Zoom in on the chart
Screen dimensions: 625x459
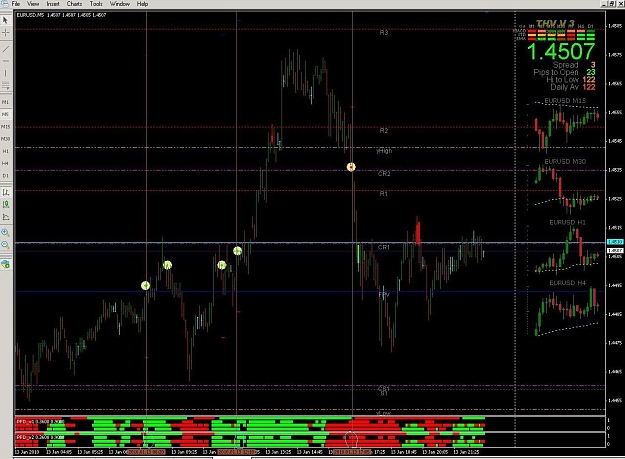(x=6, y=232)
